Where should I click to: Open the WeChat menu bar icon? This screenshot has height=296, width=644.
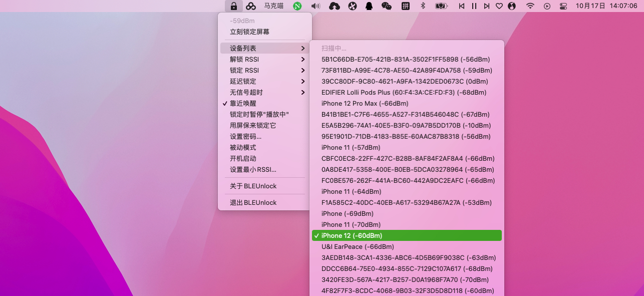[x=386, y=6]
